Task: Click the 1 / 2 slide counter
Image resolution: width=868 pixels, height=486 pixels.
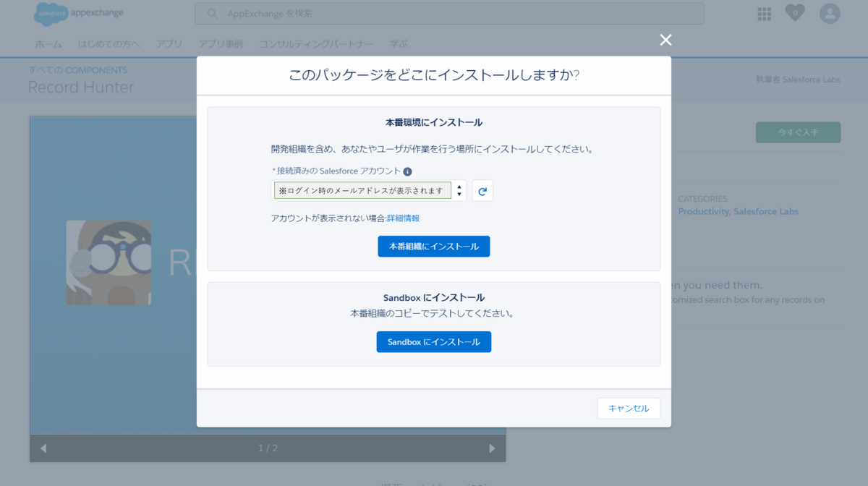Action: 268,448
